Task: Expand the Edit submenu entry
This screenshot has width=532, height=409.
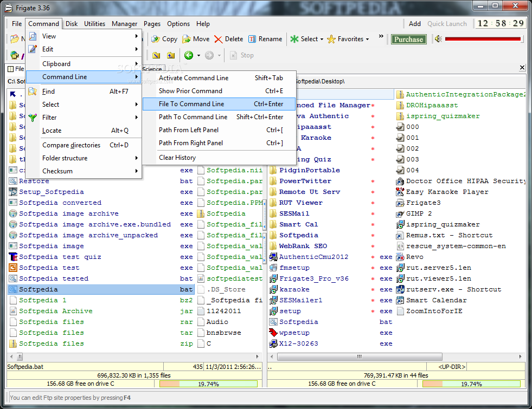Action: (84, 49)
